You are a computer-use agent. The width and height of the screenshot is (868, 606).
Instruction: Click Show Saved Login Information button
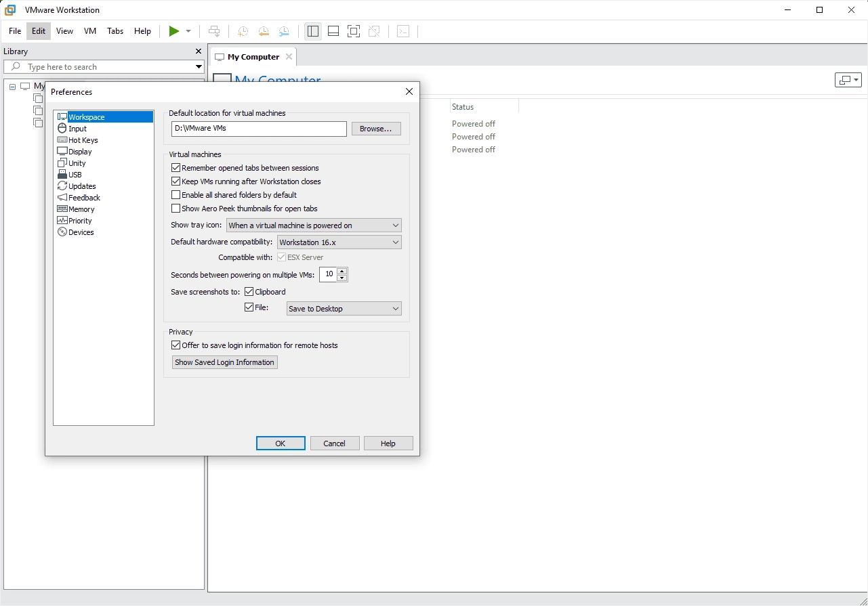225,362
